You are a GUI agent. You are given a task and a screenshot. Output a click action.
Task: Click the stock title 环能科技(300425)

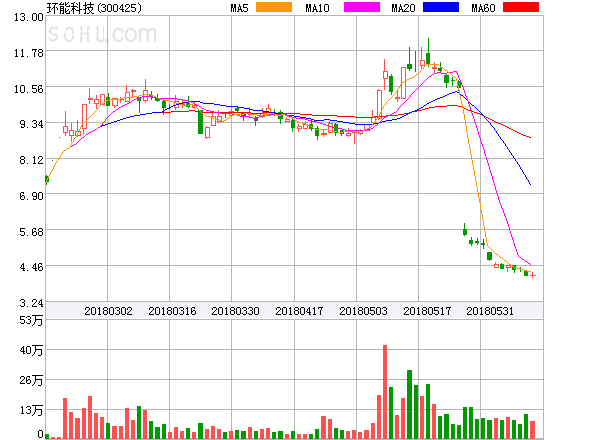tap(94, 8)
